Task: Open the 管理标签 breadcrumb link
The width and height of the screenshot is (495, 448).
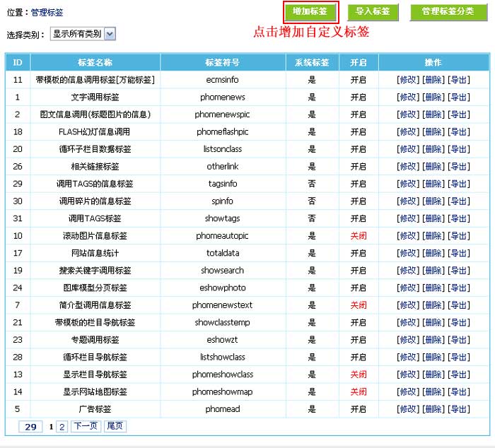Action: (x=47, y=13)
